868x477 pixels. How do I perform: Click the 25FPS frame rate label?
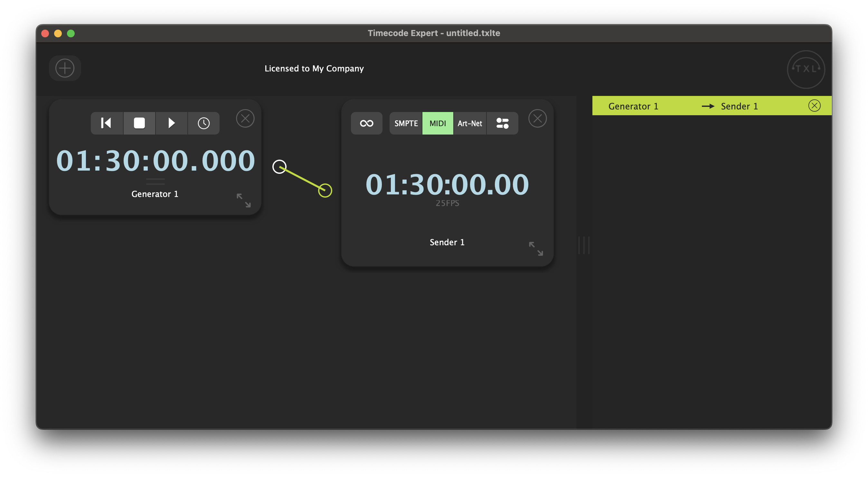447,203
